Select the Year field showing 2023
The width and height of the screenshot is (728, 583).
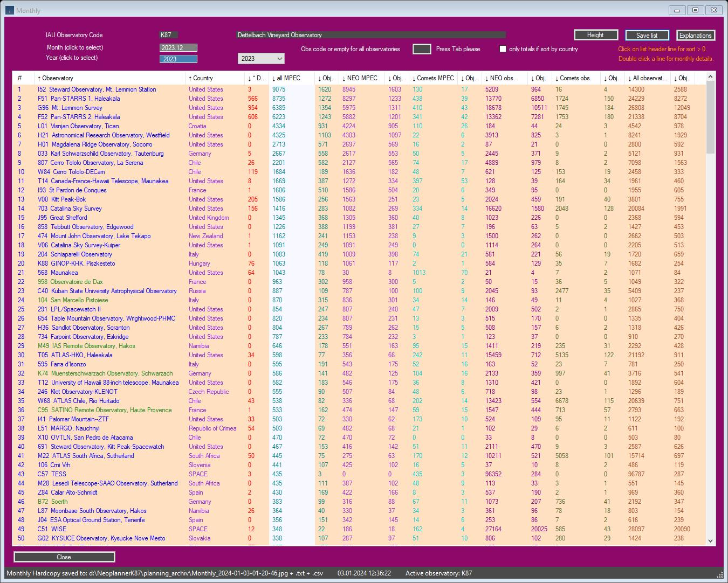[x=178, y=59]
